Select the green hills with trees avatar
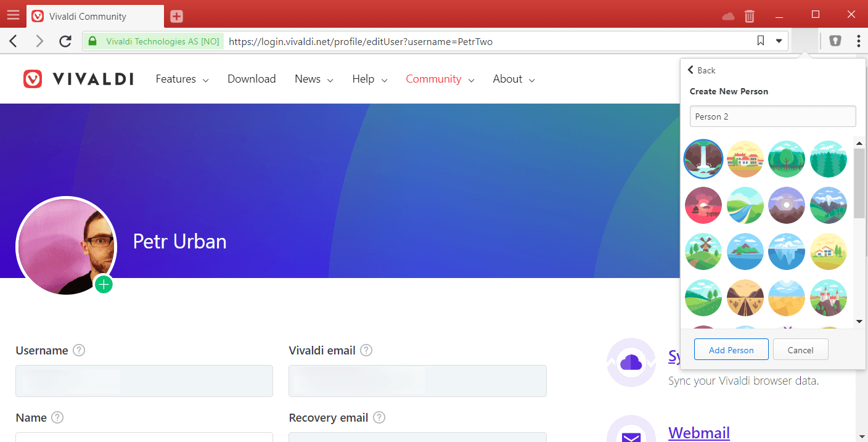Image resolution: width=868 pixels, height=442 pixels. (703, 298)
